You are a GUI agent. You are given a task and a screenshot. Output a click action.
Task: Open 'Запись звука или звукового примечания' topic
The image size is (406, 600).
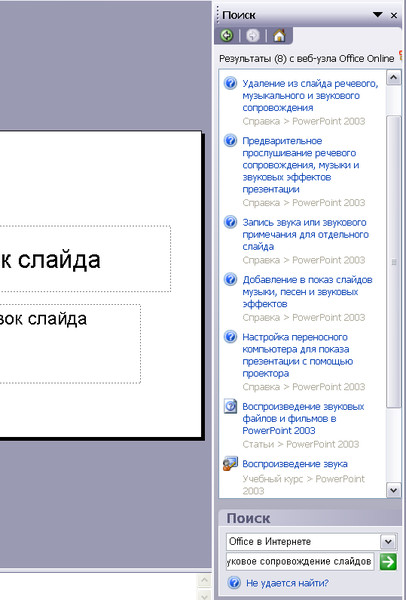point(305,235)
